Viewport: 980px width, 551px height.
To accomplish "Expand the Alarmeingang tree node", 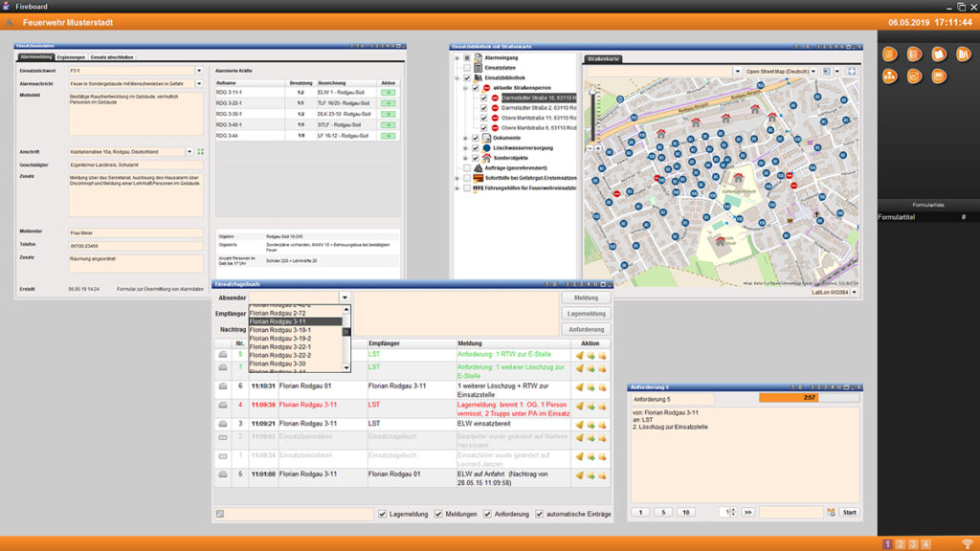I will (457, 58).
